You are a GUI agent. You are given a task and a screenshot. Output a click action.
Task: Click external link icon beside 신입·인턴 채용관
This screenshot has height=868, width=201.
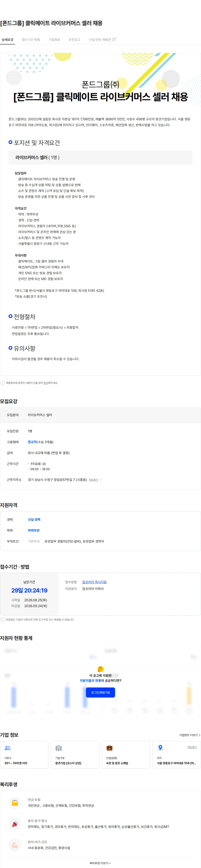tap(114, 39)
